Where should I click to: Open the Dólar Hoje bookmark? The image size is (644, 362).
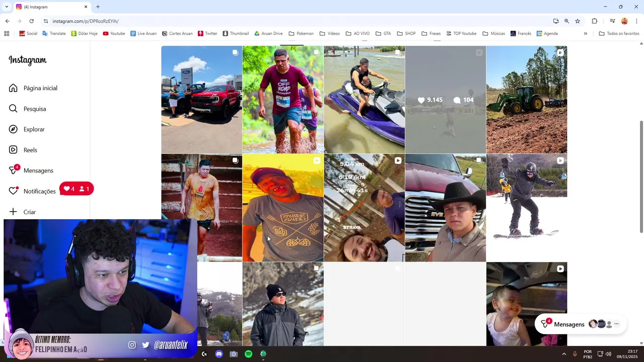coord(84,34)
